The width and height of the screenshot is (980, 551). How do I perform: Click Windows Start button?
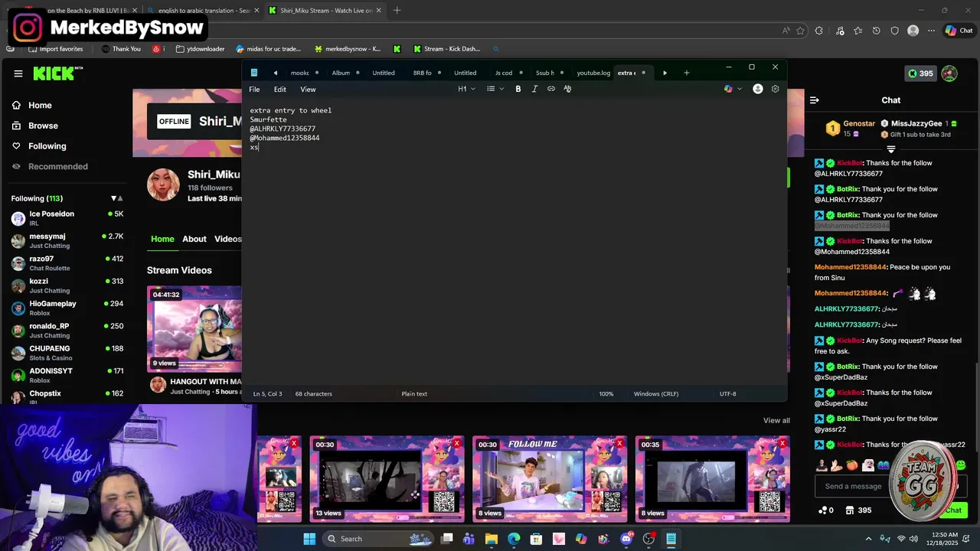[309, 539]
